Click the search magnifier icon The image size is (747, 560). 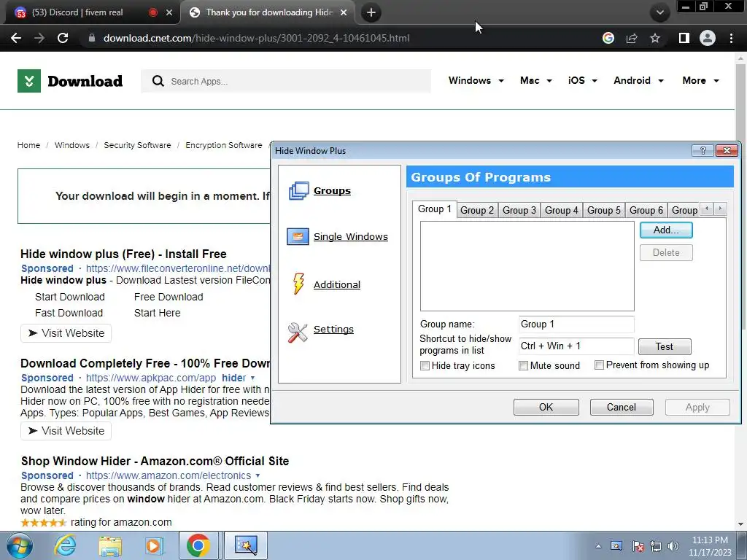(158, 81)
